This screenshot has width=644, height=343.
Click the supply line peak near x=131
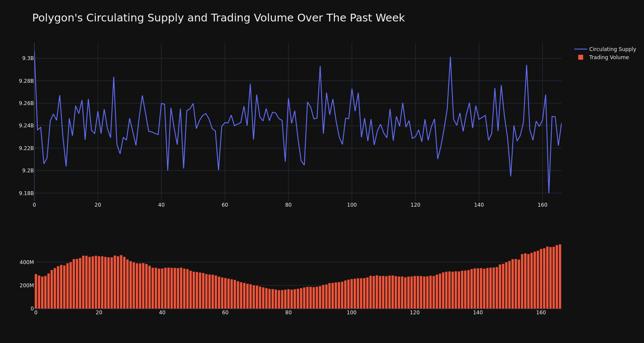click(x=450, y=57)
